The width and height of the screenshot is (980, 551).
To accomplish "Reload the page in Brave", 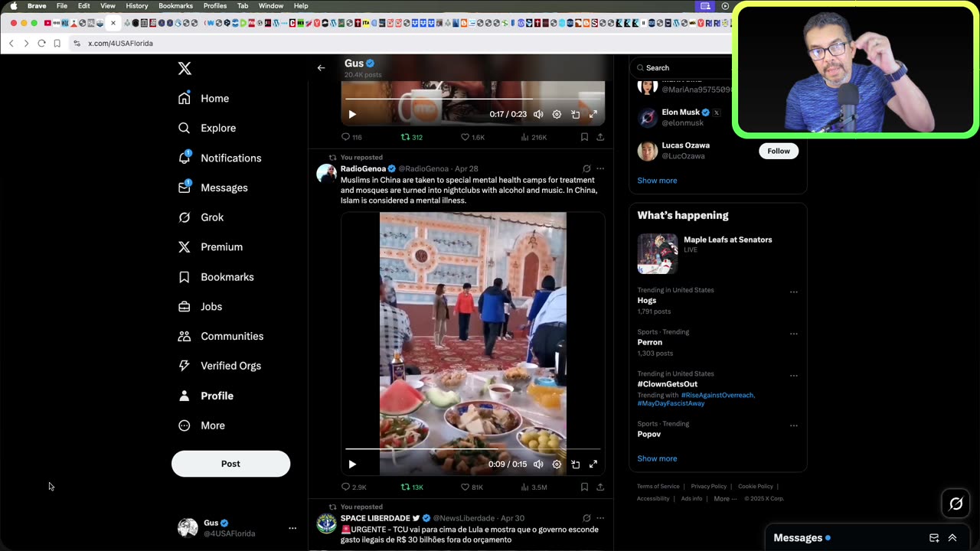I will coord(41,44).
